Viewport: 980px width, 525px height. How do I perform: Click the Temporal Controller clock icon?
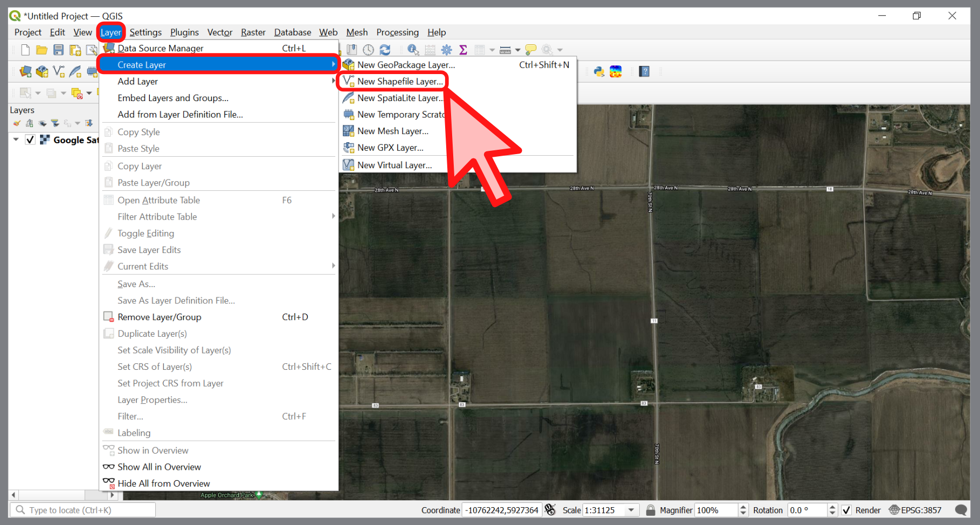(x=368, y=50)
